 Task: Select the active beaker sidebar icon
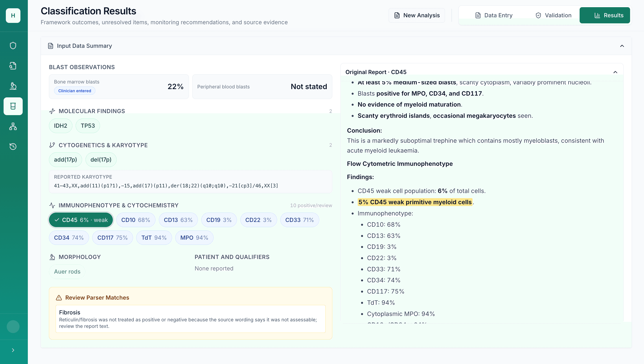pyautogui.click(x=13, y=106)
